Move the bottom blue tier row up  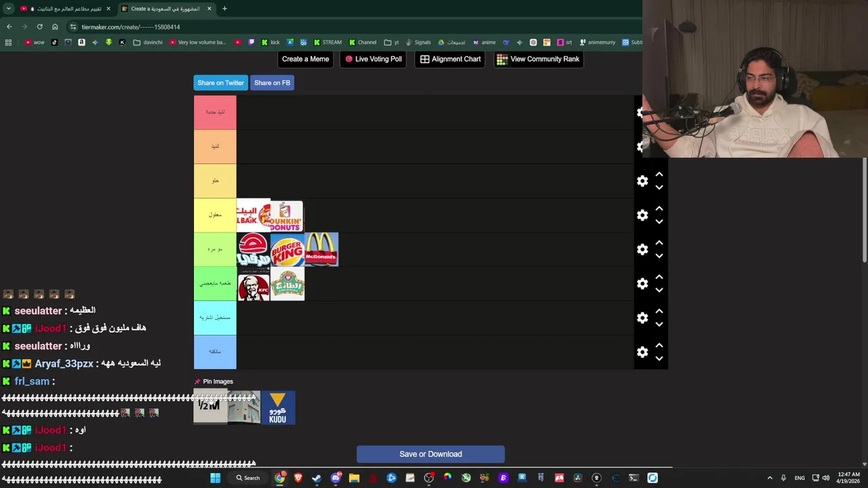[659, 345]
